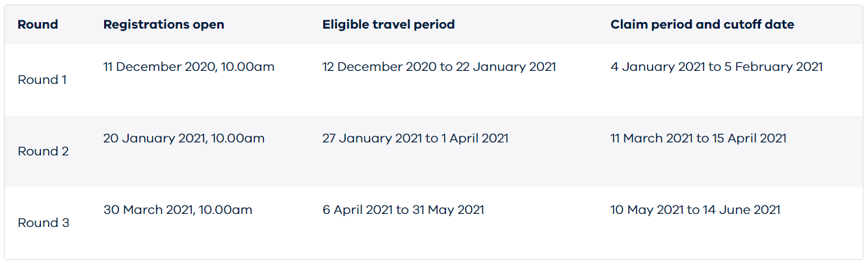Click the "Round" column header
This screenshot has height=264, width=868.
click(38, 25)
